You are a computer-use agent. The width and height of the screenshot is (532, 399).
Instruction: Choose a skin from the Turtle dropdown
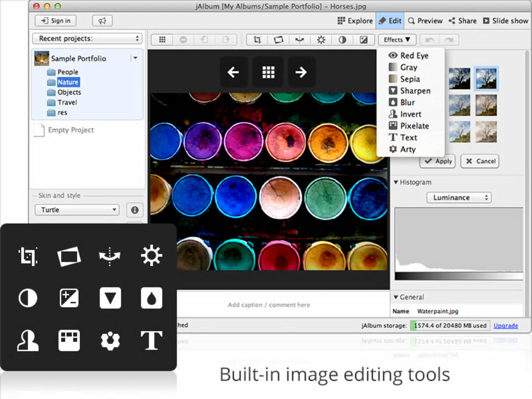pos(77,210)
